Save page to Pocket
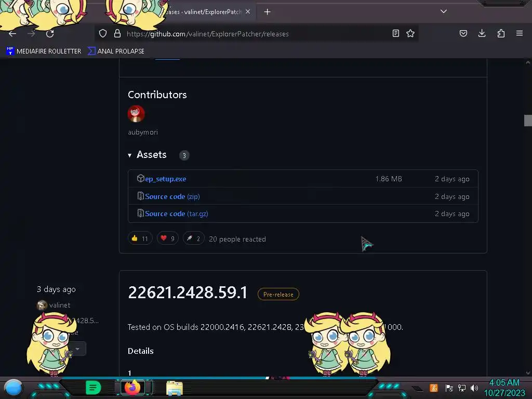Screen dimensions: 532x399 click(x=463, y=33)
